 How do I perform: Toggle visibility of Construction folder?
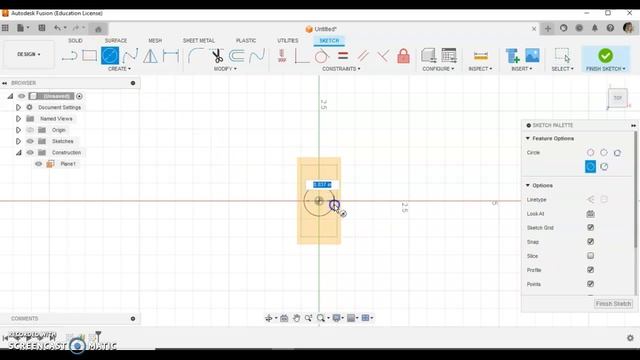pos(30,152)
